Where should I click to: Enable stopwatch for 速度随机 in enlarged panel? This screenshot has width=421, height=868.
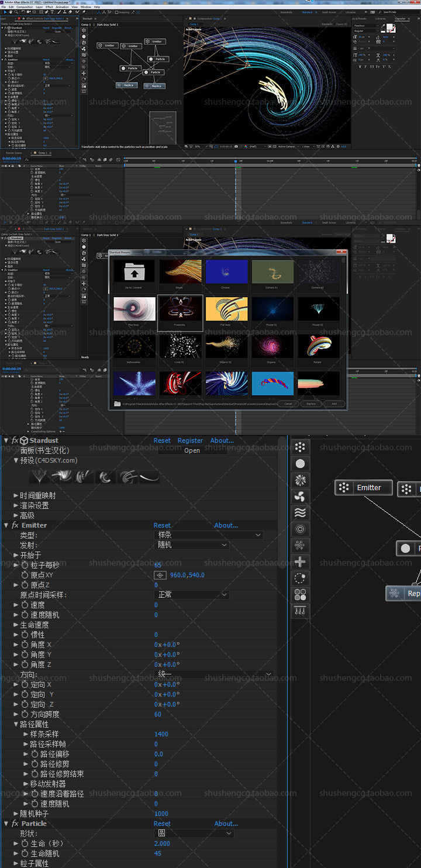[x=25, y=615]
